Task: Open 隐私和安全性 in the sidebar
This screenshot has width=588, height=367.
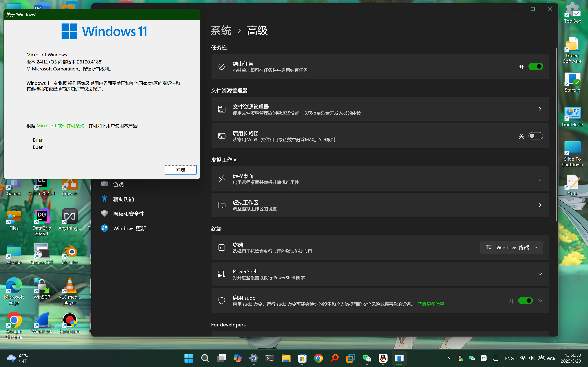Action: coord(129,214)
